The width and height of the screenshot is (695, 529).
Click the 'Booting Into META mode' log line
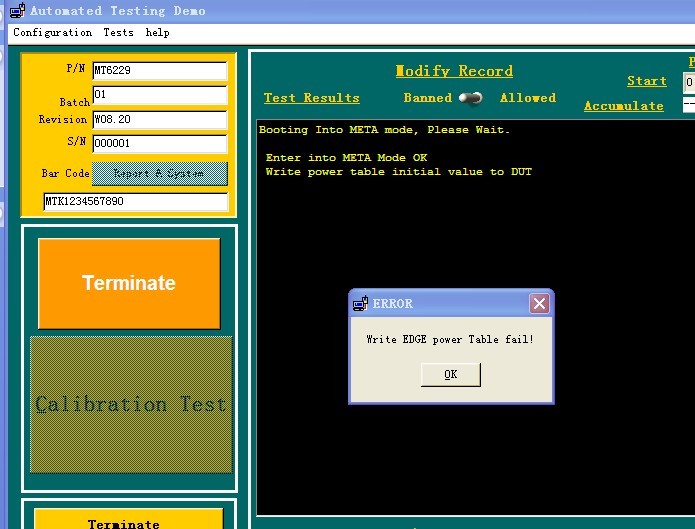click(x=384, y=130)
